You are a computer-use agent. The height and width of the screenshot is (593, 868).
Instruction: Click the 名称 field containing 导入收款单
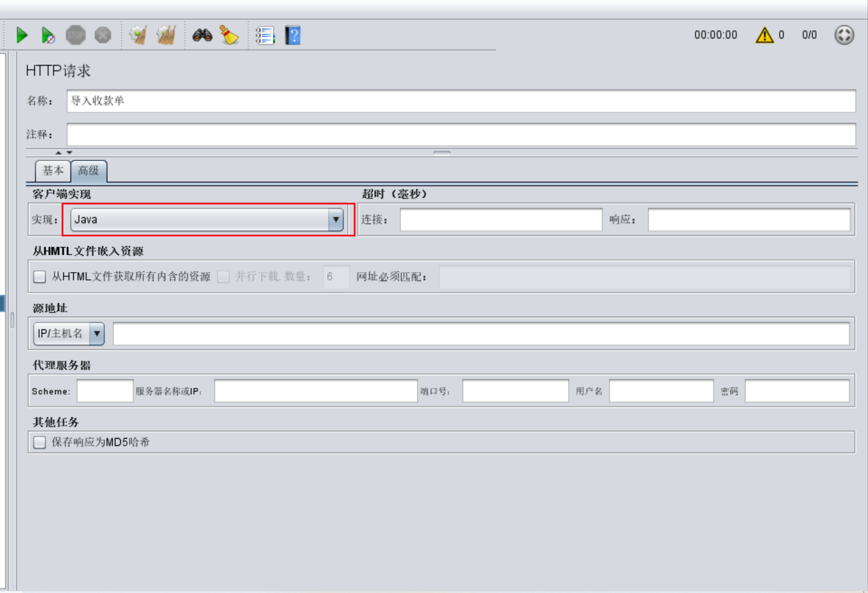pos(461,101)
